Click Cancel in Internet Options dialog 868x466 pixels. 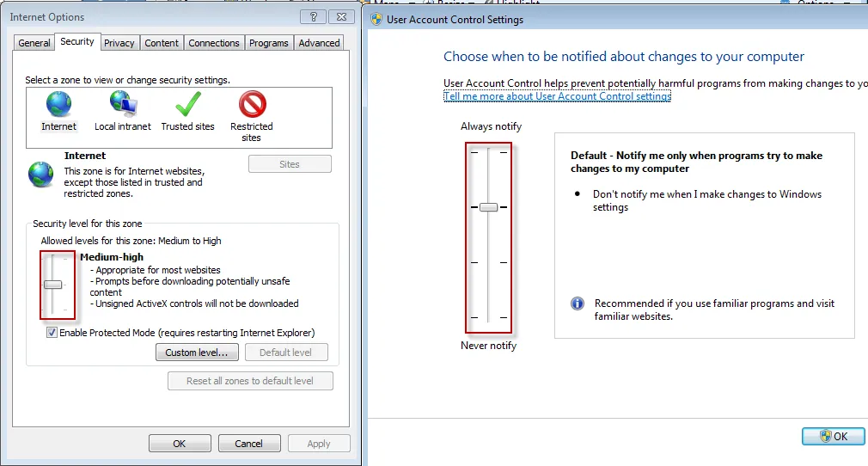point(248,444)
